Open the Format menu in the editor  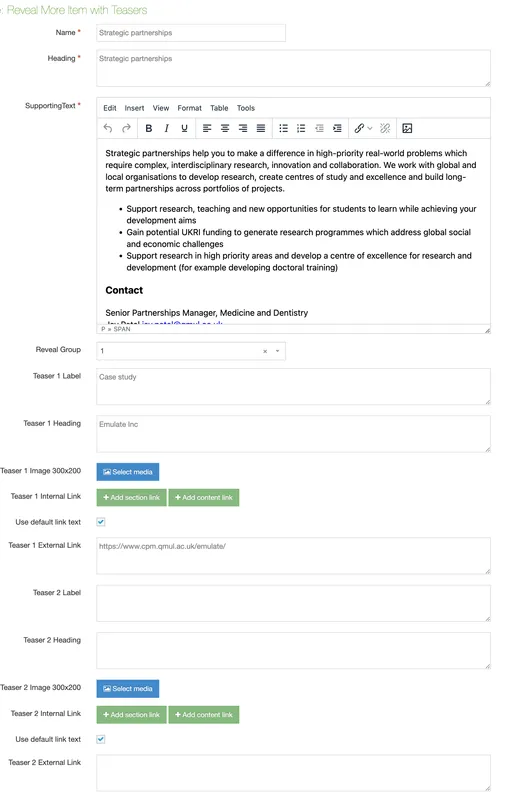189,108
